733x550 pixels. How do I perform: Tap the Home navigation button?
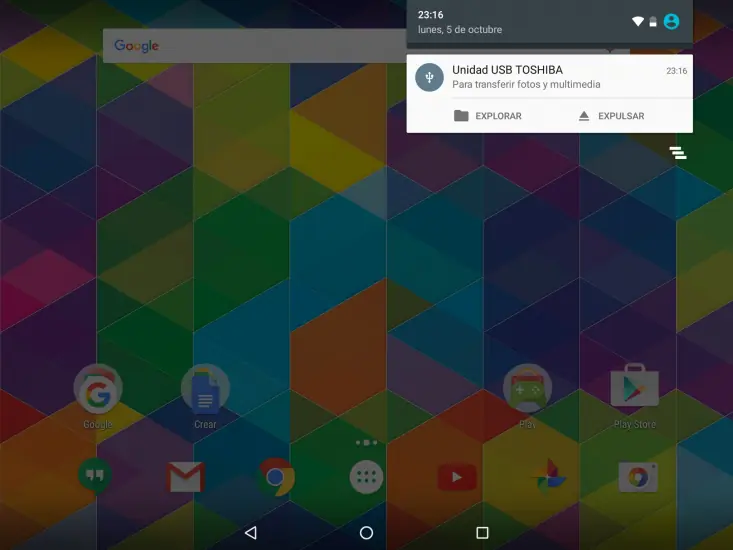click(366, 533)
